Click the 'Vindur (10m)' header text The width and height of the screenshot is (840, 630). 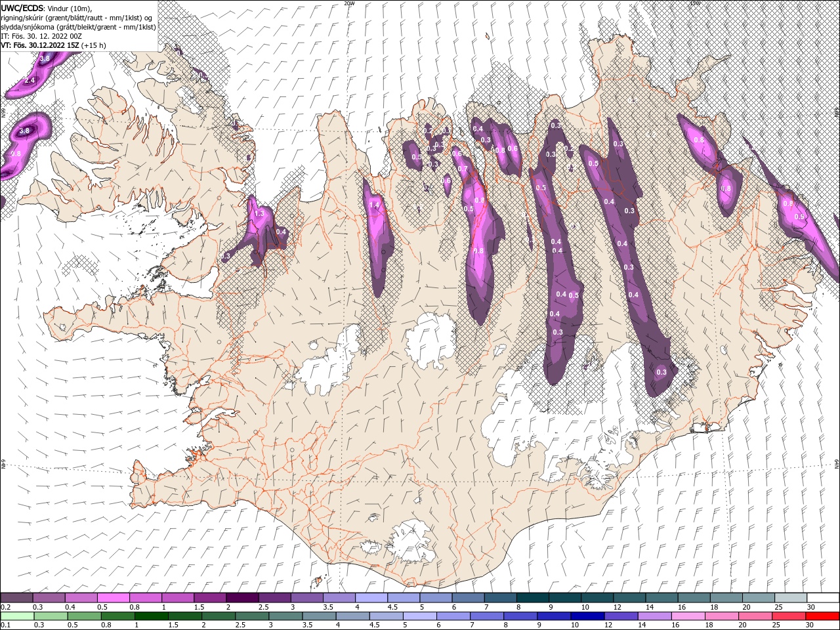coord(70,7)
